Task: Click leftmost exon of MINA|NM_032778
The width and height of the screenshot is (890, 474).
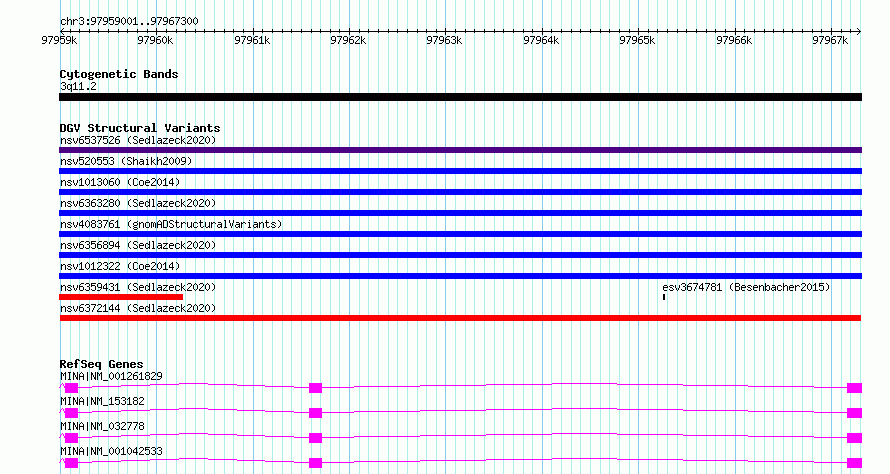Action: (x=71, y=438)
